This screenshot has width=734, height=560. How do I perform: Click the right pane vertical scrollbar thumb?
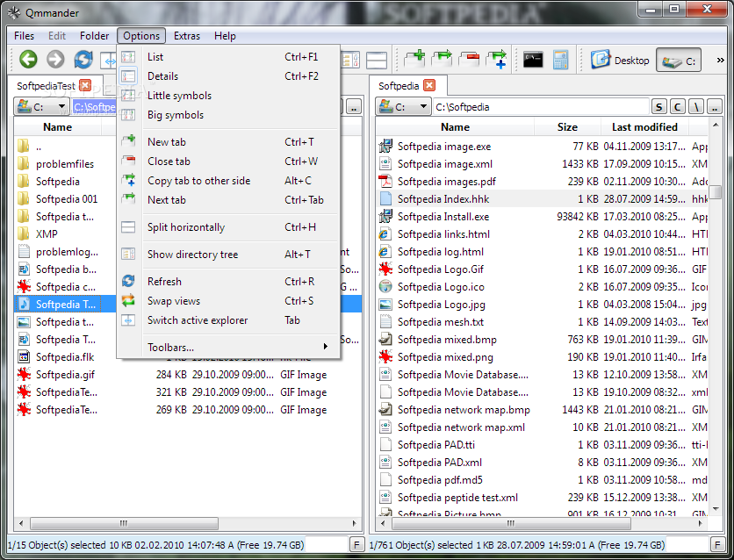(716, 192)
